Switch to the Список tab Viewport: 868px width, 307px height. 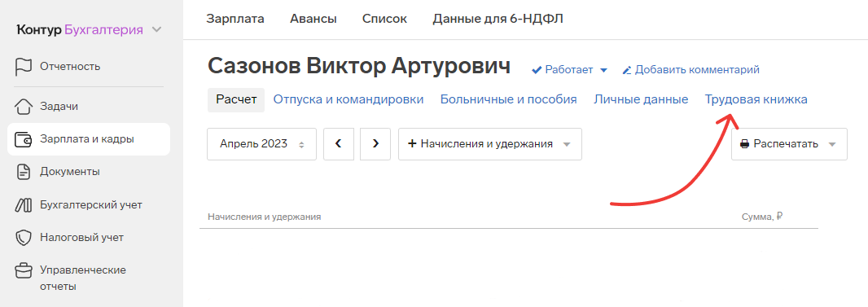coord(384,19)
